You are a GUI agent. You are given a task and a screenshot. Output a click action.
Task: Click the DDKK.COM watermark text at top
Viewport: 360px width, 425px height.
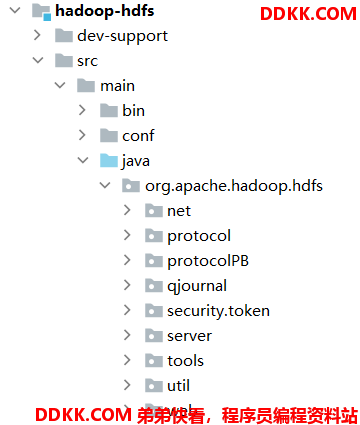(x=308, y=14)
